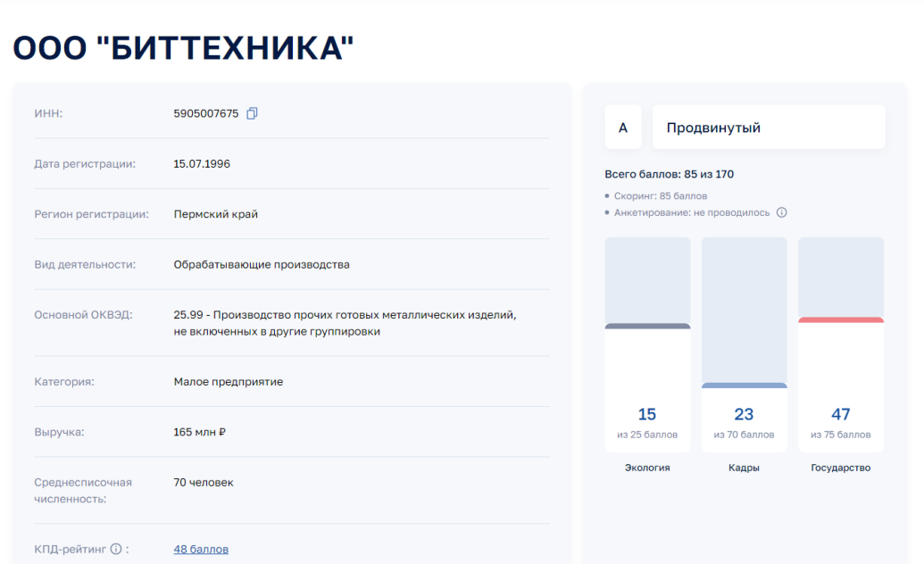
Task: Click the Кадры label
Action: [744, 468]
